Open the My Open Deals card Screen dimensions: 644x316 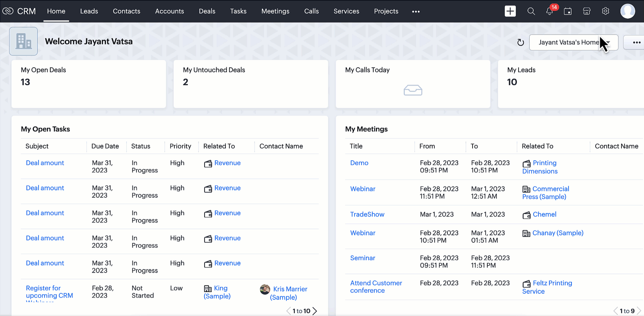click(89, 84)
